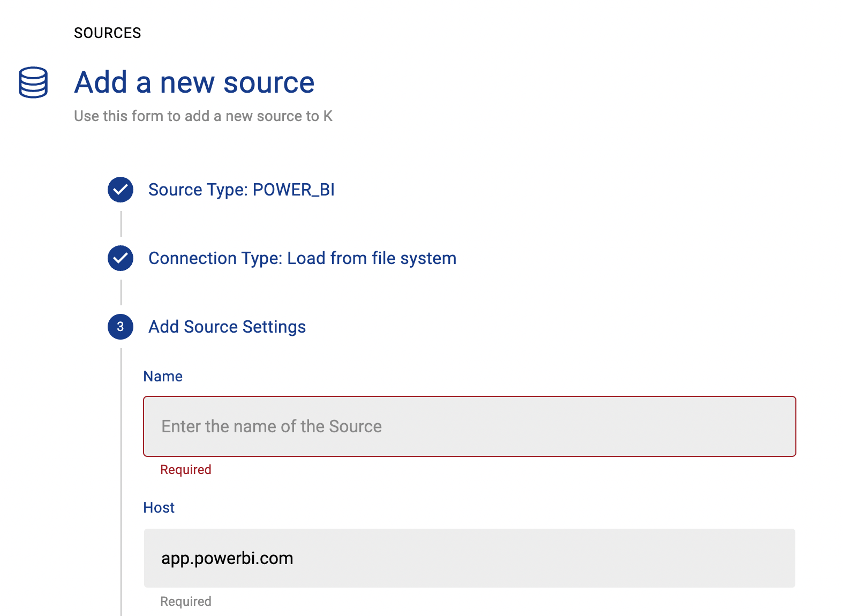Click the red Required error under Name
Viewport: 843px width, 616px height.
click(x=185, y=470)
